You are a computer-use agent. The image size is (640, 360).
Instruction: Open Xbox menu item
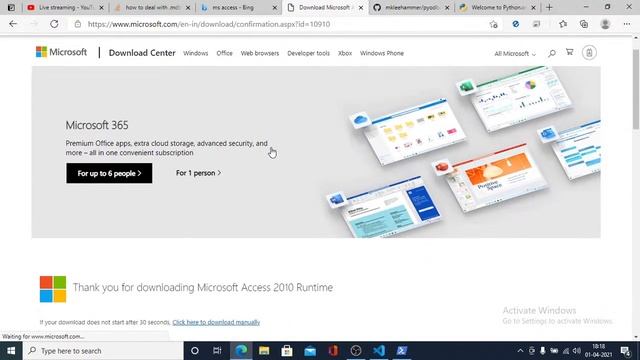tap(345, 53)
